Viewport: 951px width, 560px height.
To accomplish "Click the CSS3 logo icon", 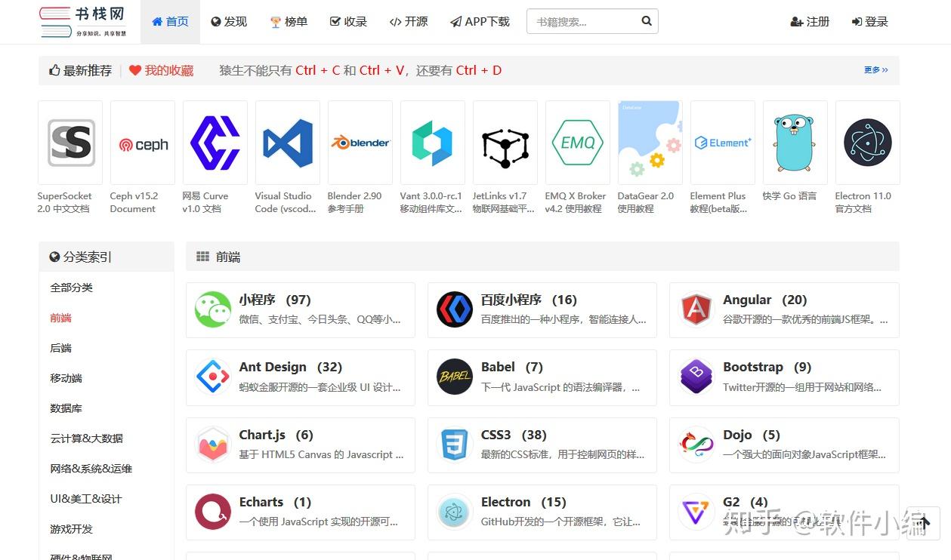I will 454,444.
